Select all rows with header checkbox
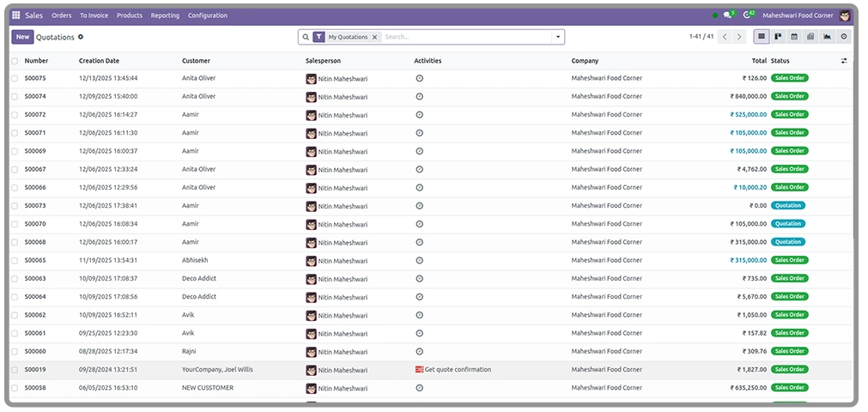This screenshot has width=868, height=412. [15, 61]
